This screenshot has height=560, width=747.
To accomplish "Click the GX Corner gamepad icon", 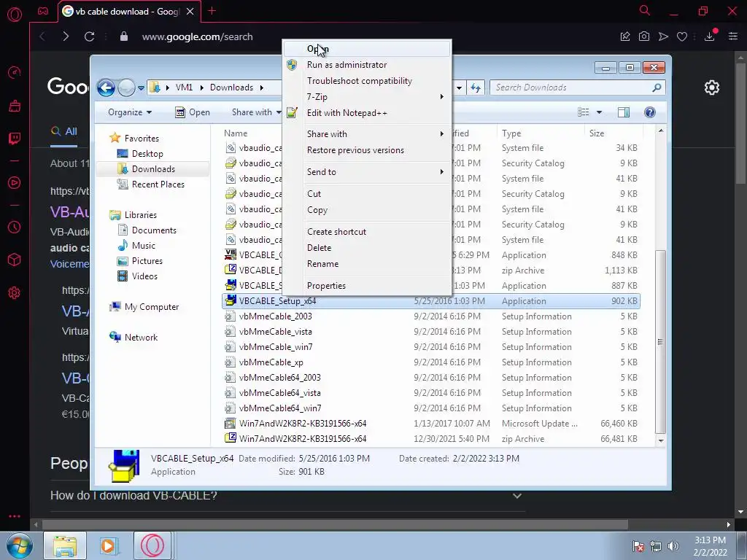I will pos(43,11).
